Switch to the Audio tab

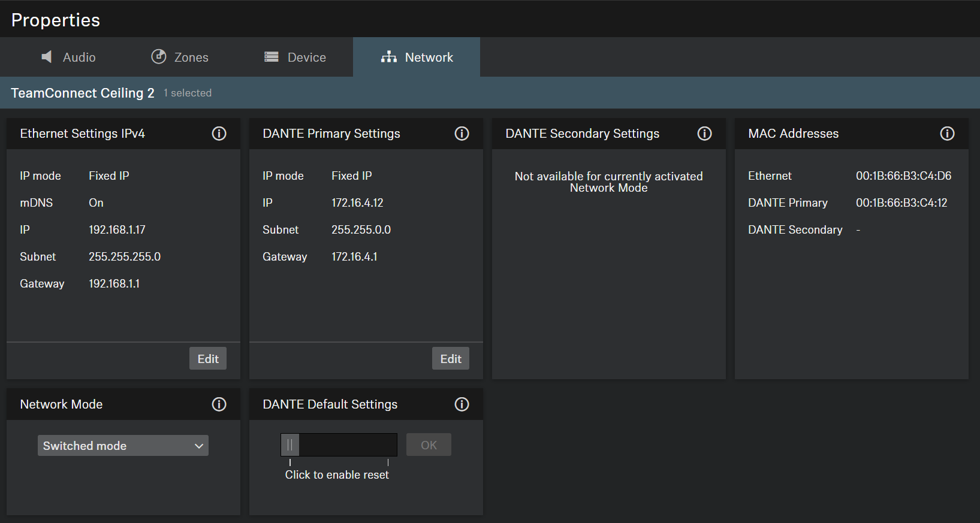[x=79, y=58]
